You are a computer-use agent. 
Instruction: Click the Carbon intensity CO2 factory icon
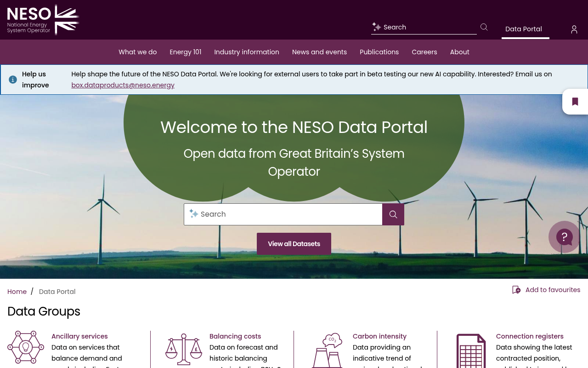click(327, 350)
